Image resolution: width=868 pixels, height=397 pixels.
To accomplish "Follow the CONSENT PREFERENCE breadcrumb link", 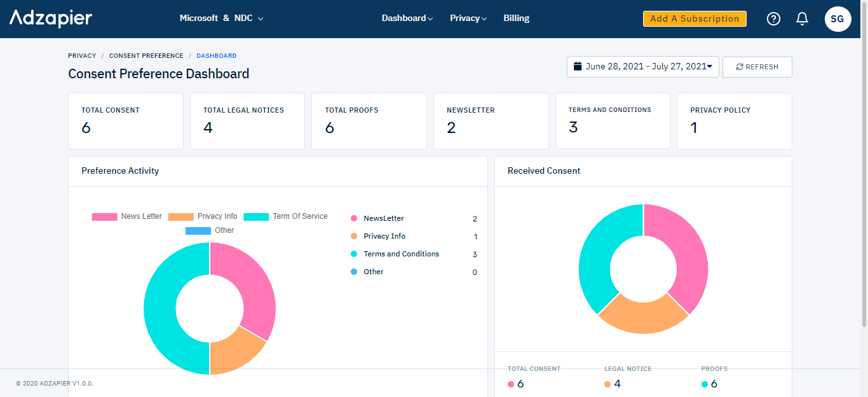I will pyautogui.click(x=146, y=55).
